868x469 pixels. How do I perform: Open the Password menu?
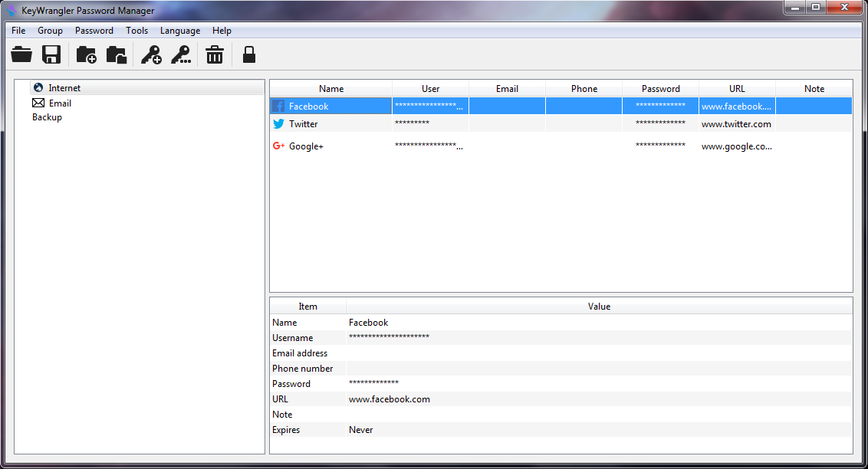click(x=94, y=31)
